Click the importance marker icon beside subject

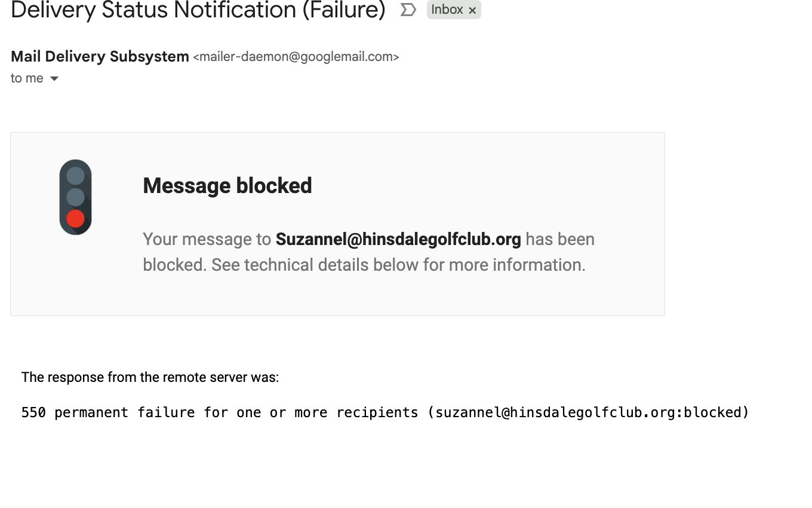408,10
